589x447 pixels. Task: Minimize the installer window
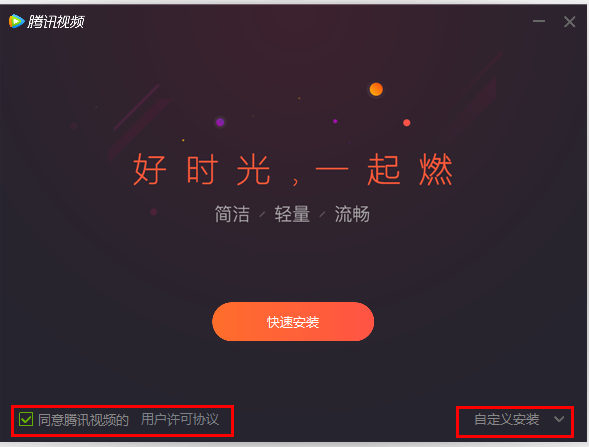click(x=539, y=21)
